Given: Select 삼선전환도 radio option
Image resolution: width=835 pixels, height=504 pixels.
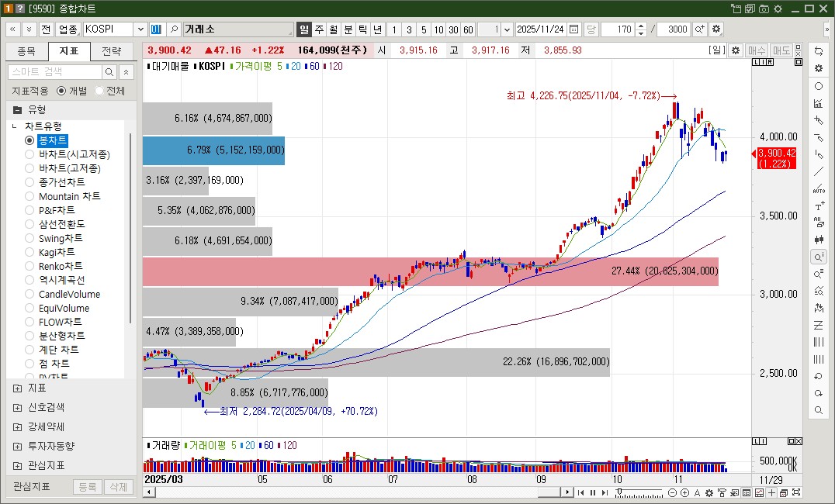Looking at the screenshot, I should pyautogui.click(x=29, y=224).
